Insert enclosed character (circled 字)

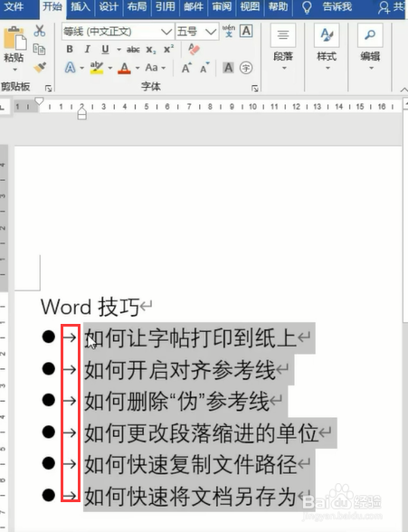tap(246, 68)
